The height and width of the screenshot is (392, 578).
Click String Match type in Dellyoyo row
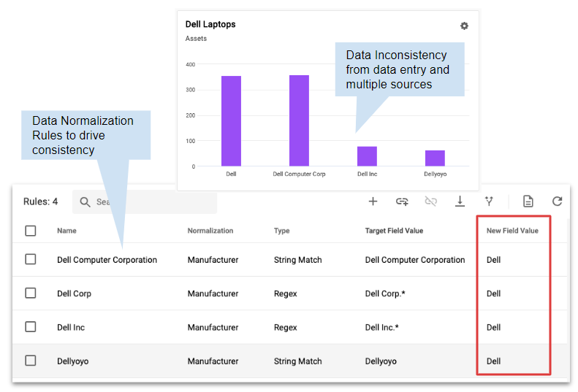coord(298,361)
